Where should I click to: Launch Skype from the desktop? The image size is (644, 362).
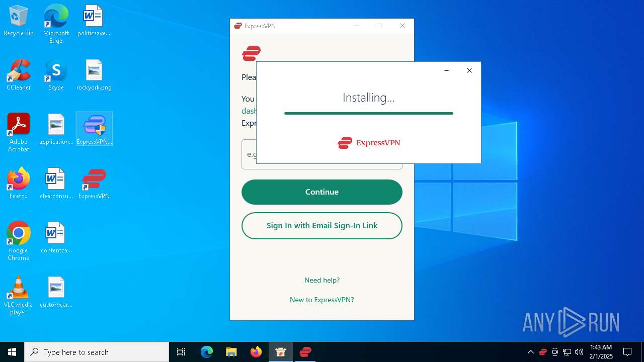(x=56, y=75)
